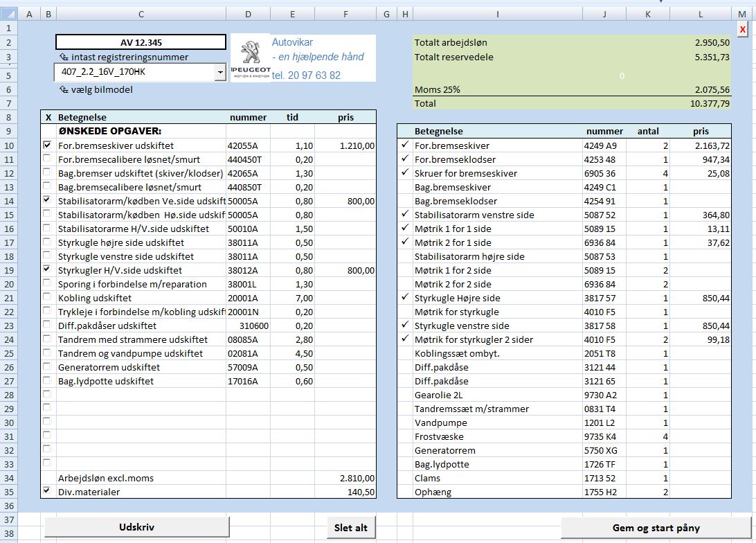This screenshot has height=543, width=756.
Task: Tick the Tandrem og vandpumpe udskiftet checkbox
Action: click(x=47, y=352)
